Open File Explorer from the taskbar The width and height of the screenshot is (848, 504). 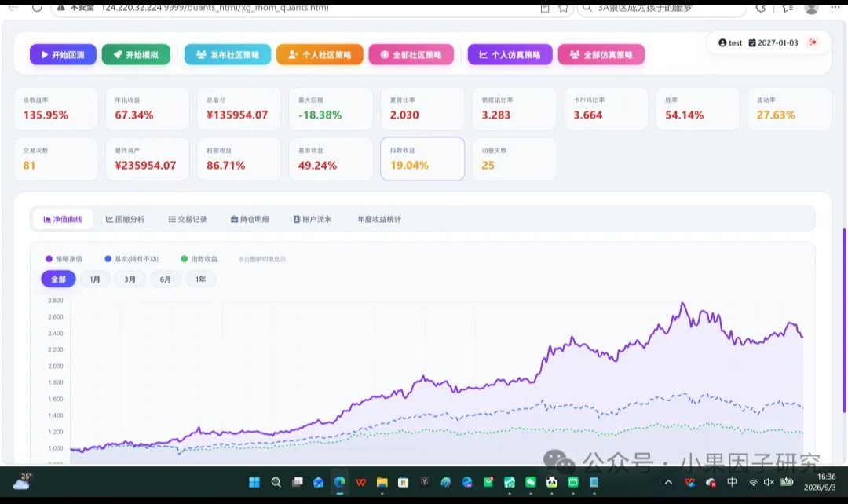tap(382, 482)
